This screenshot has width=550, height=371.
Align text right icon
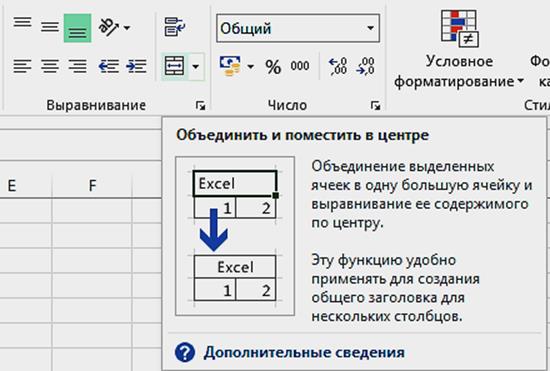tap(77, 66)
